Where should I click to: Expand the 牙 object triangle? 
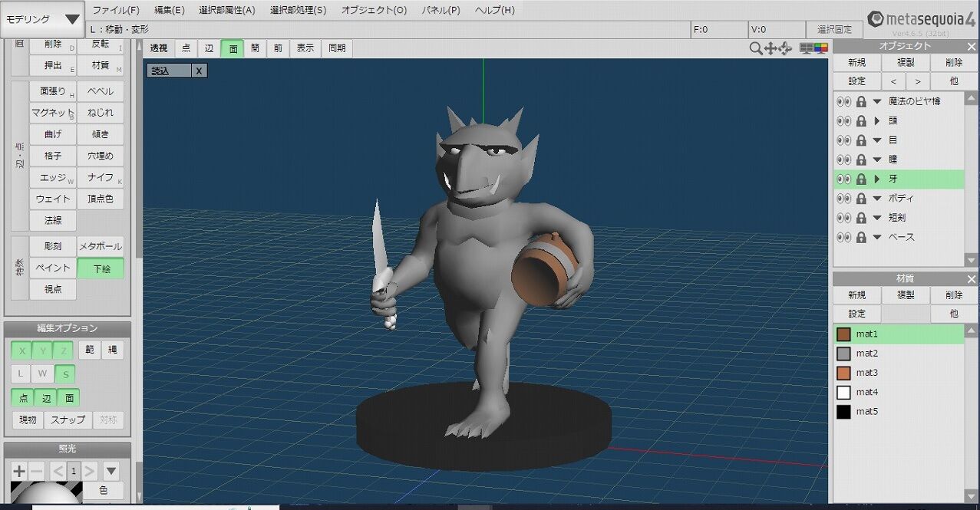pos(877,179)
